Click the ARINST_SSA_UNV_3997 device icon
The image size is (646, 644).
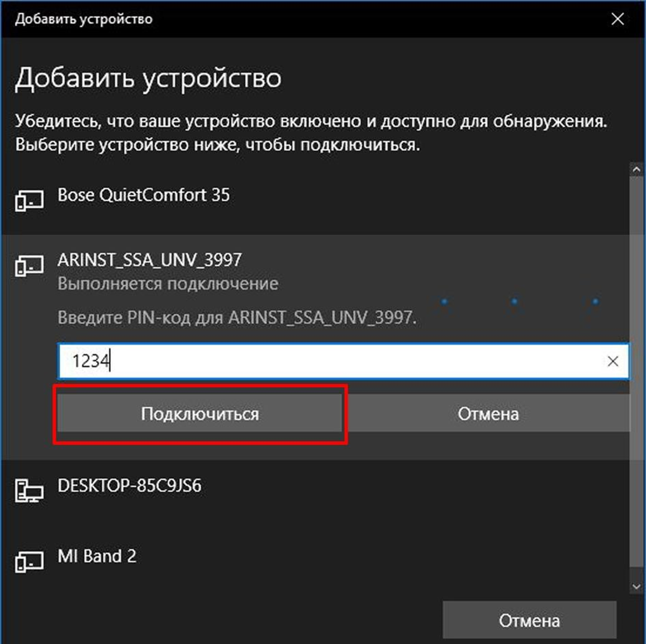pos(29,265)
